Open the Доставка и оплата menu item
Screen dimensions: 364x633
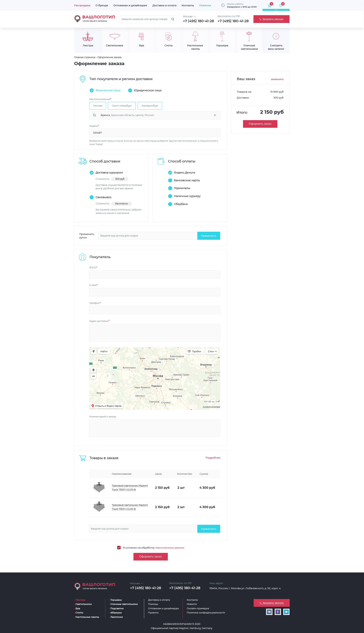coord(164,5)
